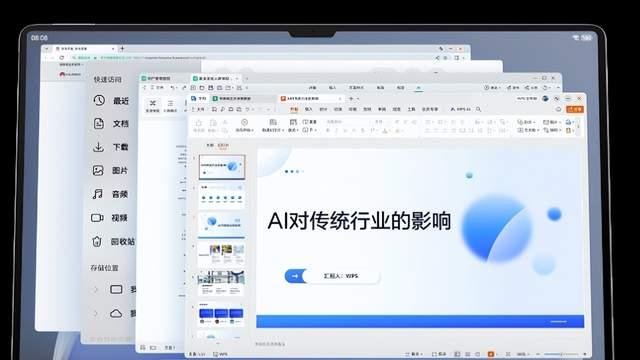Viewport: 640px width, 360px height.
Task: Open the 版式 (Layout) dropdown
Action: tap(293, 125)
